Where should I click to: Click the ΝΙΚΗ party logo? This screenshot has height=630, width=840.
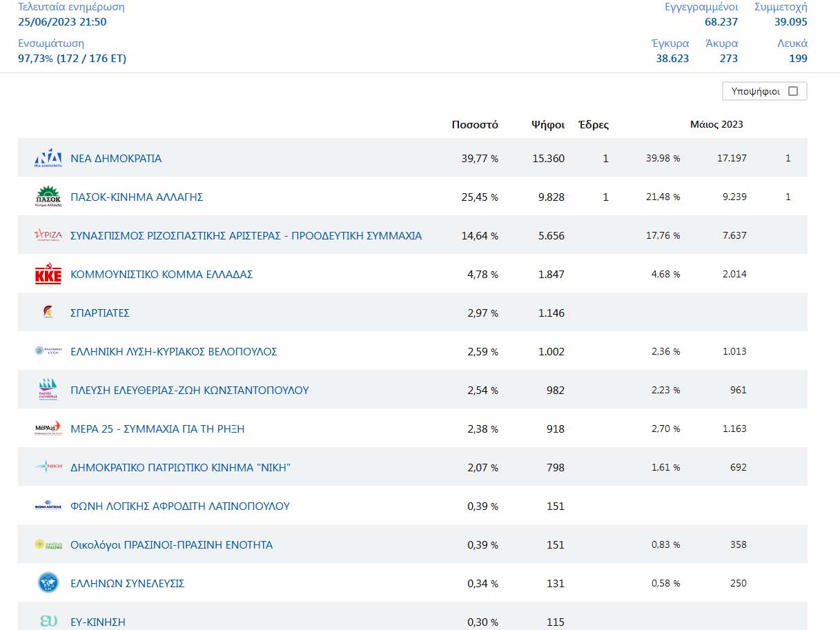[48, 467]
